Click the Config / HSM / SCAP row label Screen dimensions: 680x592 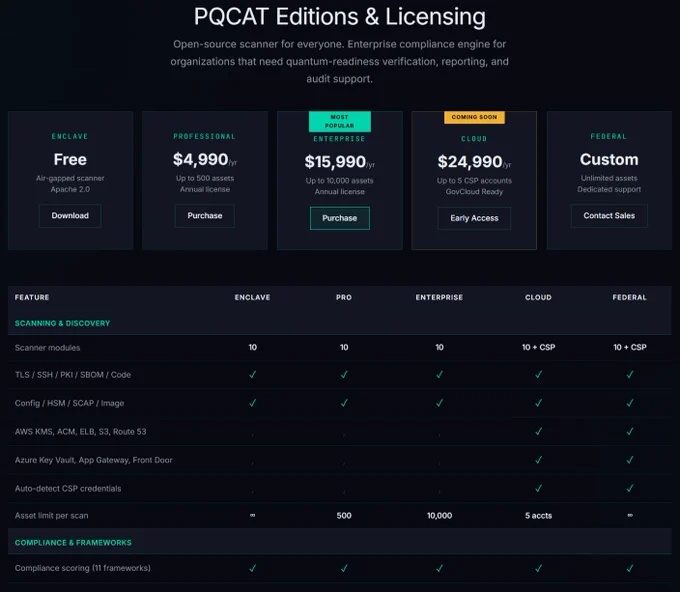69,403
